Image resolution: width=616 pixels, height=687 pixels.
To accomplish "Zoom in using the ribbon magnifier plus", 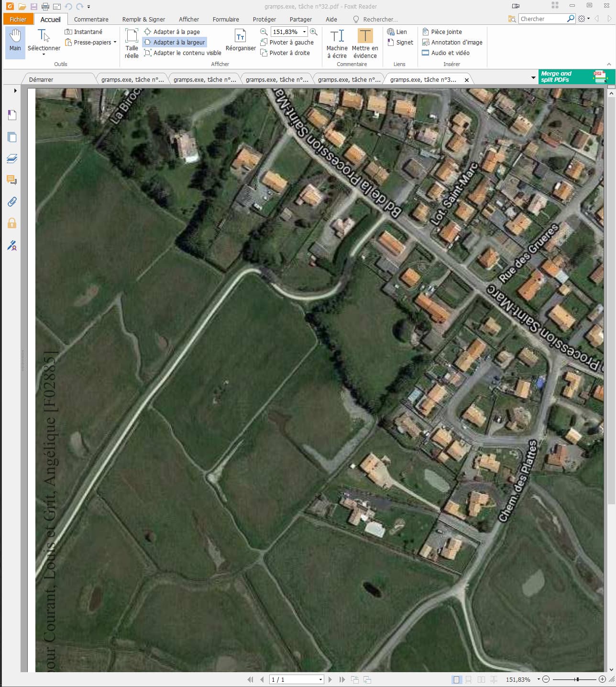I will tap(314, 32).
